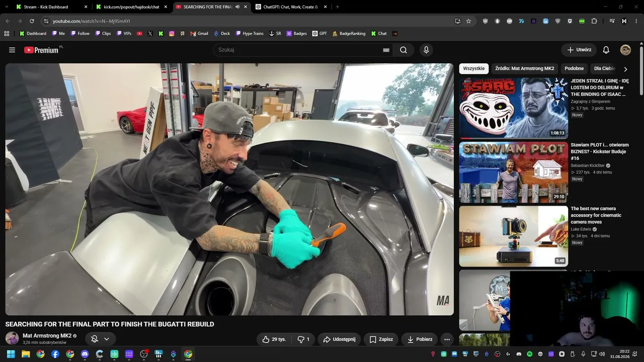
Task: Open Facebook from the taskbar
Action: point(55,354)
